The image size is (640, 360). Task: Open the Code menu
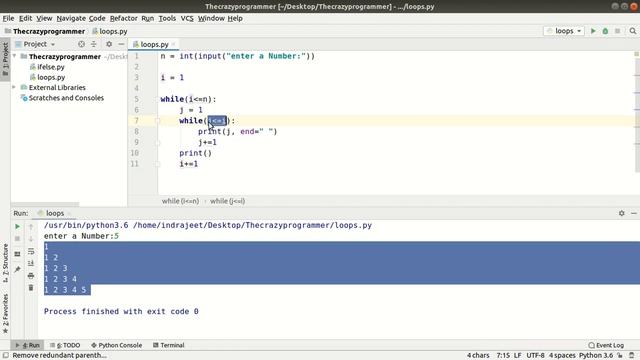[97, 18]
